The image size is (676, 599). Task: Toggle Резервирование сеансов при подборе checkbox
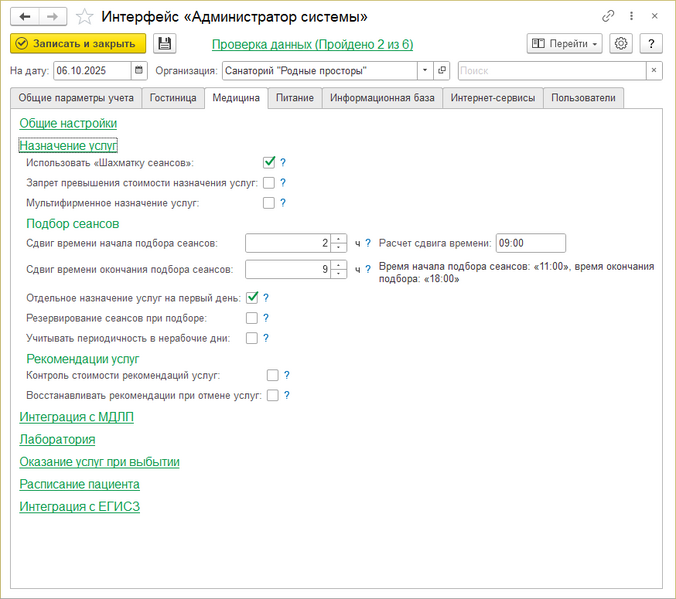point(252,318)
